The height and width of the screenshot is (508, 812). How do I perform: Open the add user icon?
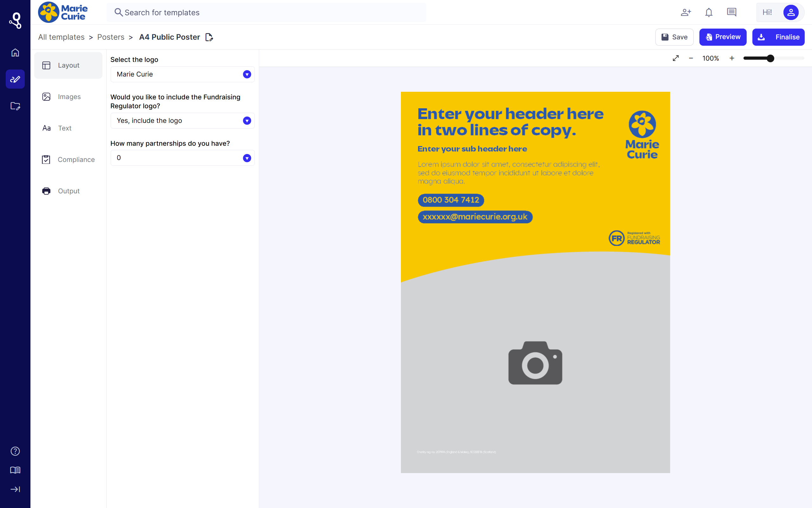[686, 12]
